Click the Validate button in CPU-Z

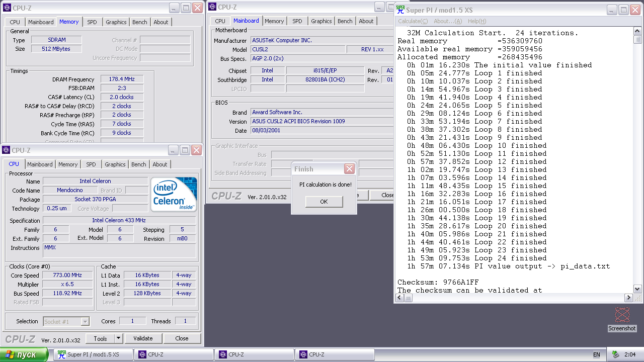coord(143,338)
